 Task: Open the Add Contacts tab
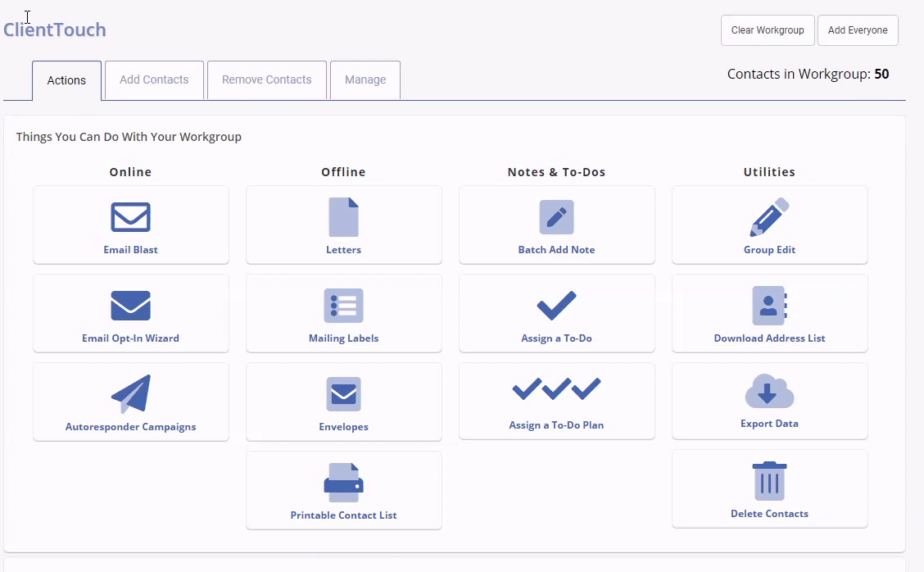pos(154,80)
